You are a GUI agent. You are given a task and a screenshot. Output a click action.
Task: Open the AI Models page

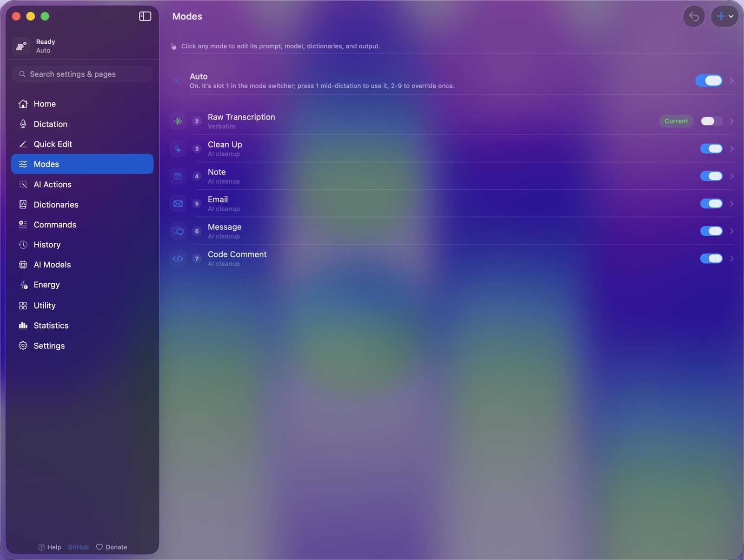click(x=82, y=265)
